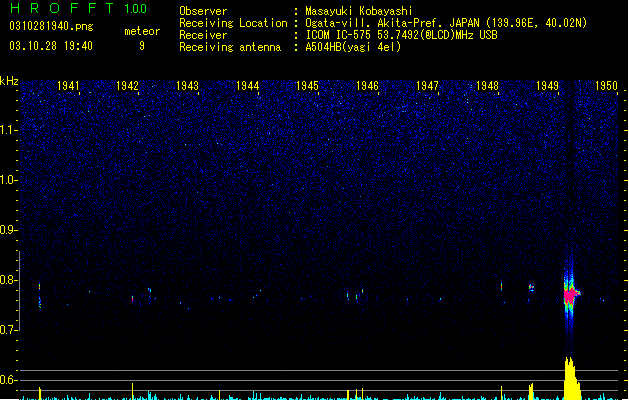Screen dimensions: 629x400
Task: Click the small echo near the 1948 marker
Action: [501, 286]
